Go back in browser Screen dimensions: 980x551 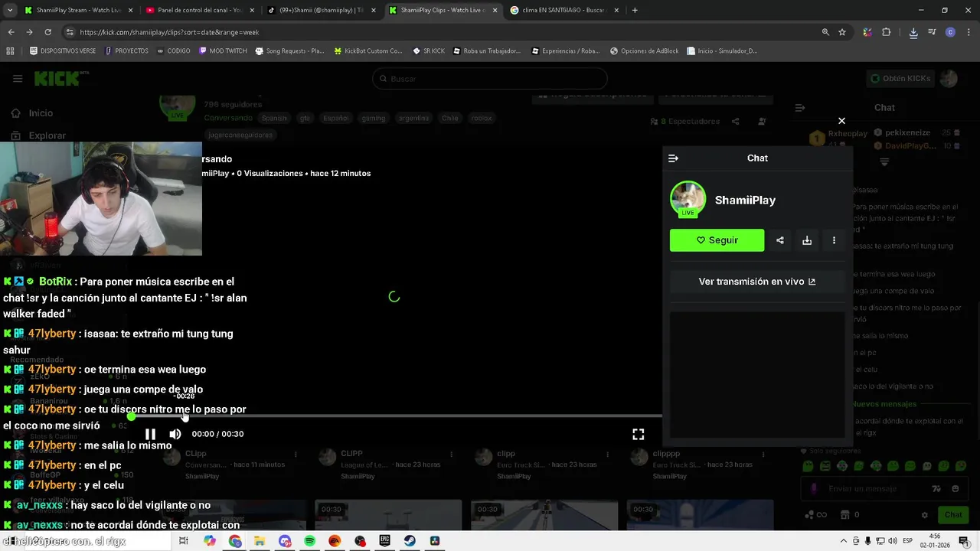tap(11, 32)
